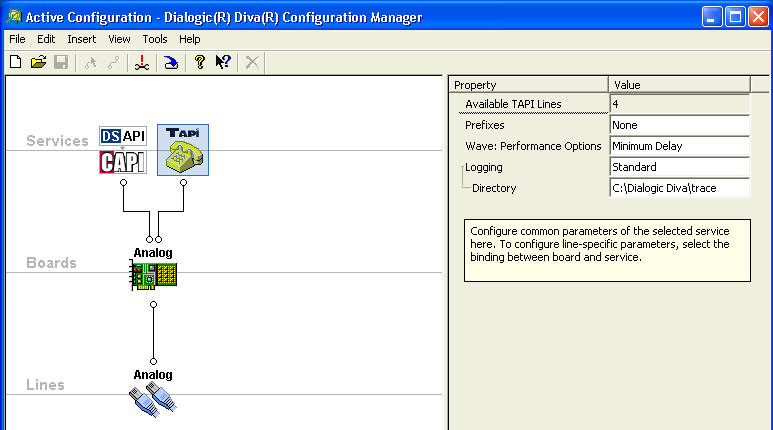Click the red exclamation line-test toolbar icon
This screenshot has width=773, height=430.
coord(142,63)
